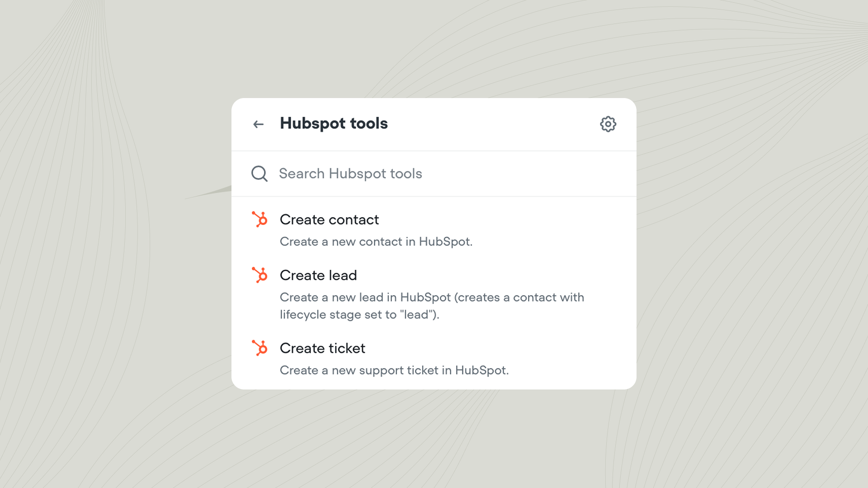Image resolution: width=868 pixels, height=488 pixels.
Task: Click the Create lead lifecycle stage description
Action: pos(432,306)
